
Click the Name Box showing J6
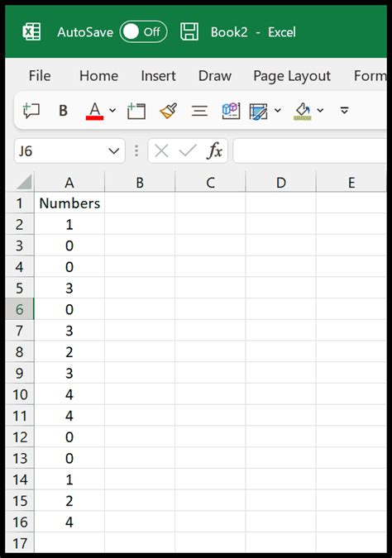point(60,151)
